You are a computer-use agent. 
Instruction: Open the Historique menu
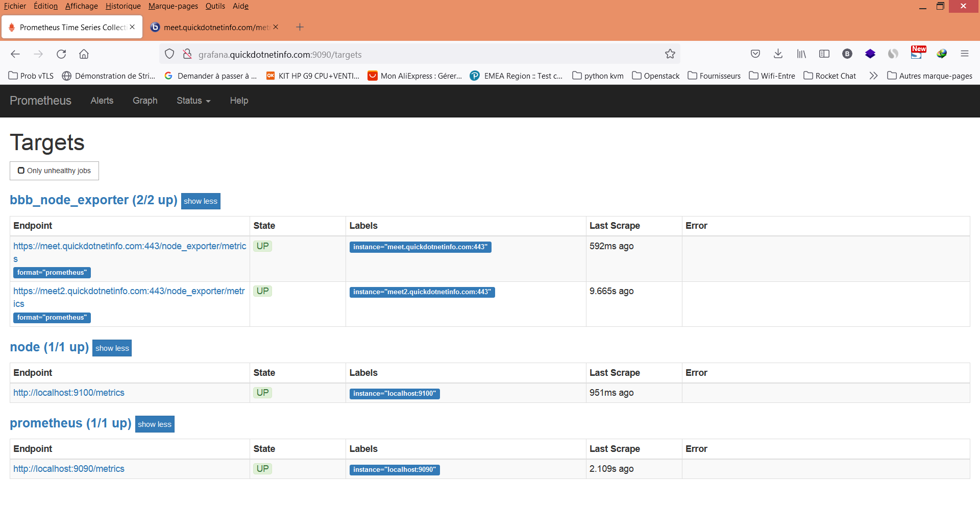click(122, 6)
